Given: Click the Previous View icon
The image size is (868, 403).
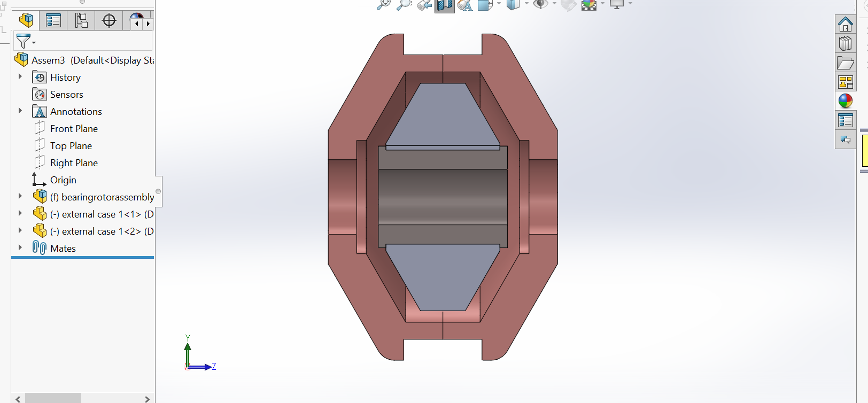Looking at the screenshot, I should [424, 5].
